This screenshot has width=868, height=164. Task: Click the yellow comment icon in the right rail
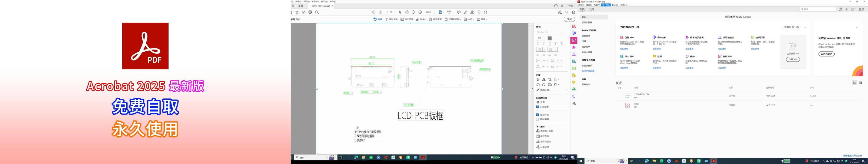574,82
